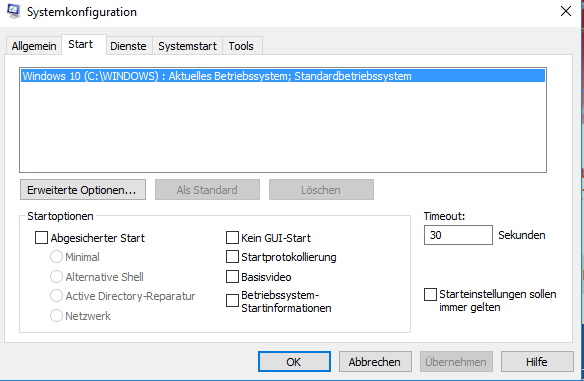Open Erweiterte Optionen dialog
584x381 pixels.
[x=83, y=190]
